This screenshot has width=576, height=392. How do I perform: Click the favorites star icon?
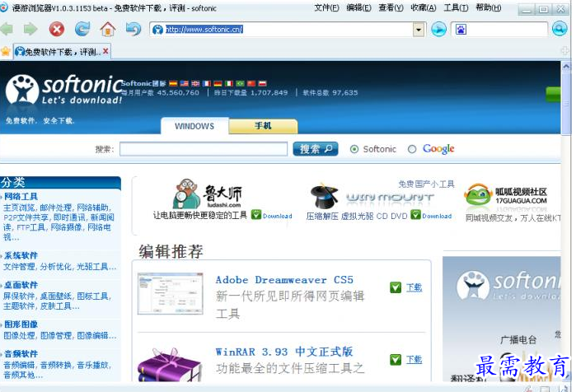click(x=5, y=51)
